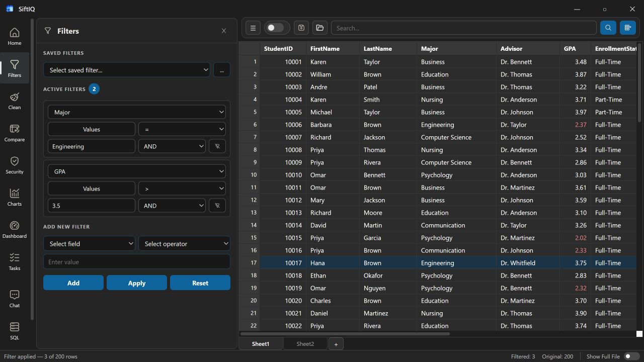Click the hamburger menu icon in toolbar

253,28
